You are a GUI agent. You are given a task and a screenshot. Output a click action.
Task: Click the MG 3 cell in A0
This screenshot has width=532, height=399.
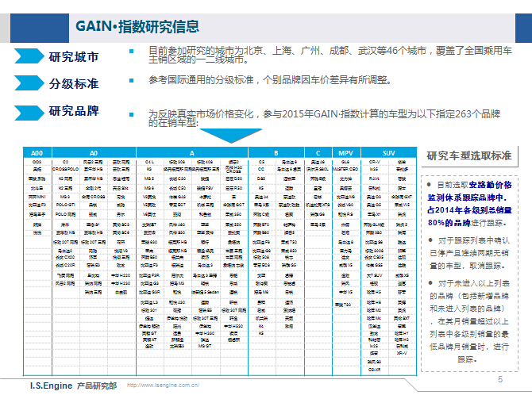65,196
